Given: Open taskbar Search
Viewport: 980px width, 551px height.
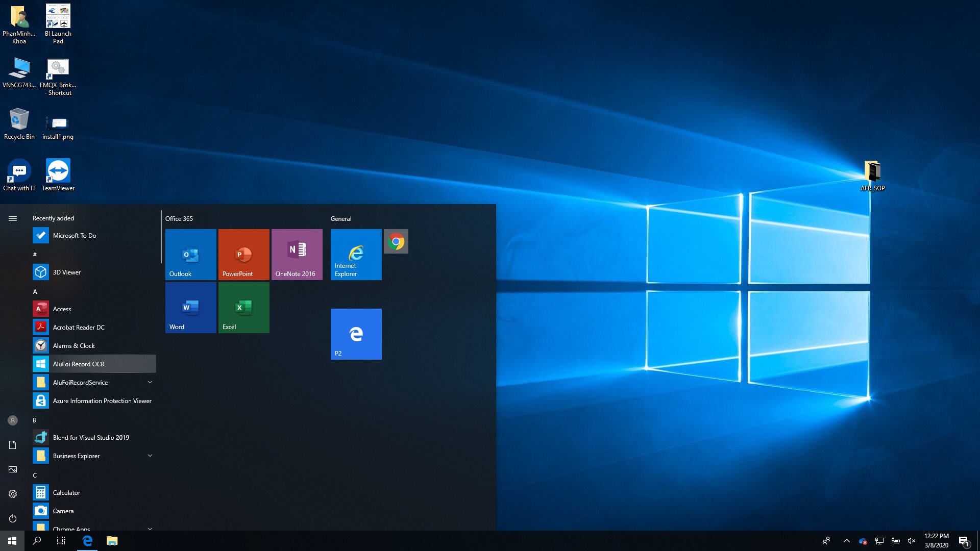Looking at the screenshot, I should (37, 541).
